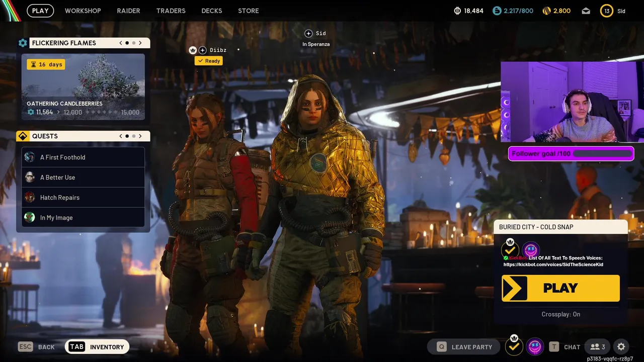This screenshot has height=362, width=644.
Task: Click the Hatch Repairs quest giver portrait
Action: pyautogui.click(x=30, y=197)
